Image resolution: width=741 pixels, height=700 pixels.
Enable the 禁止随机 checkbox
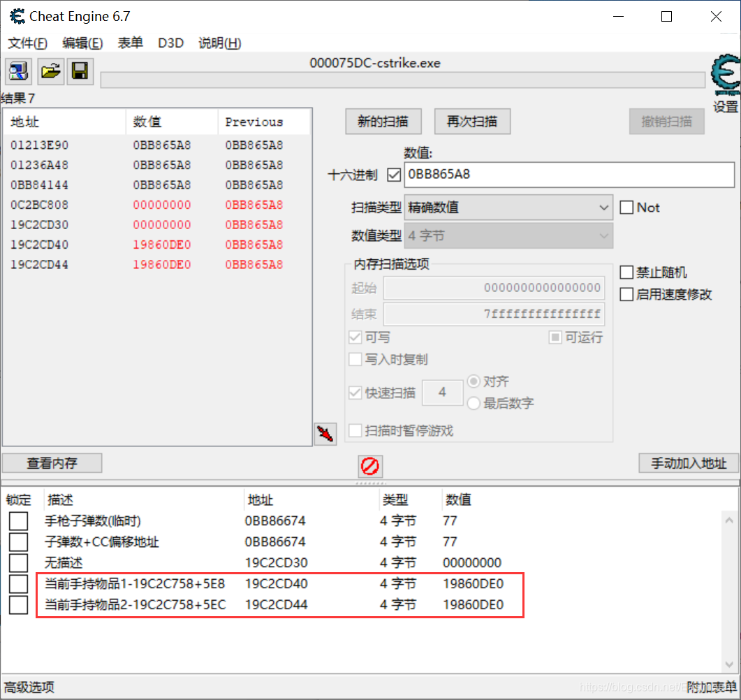[626, 272]
